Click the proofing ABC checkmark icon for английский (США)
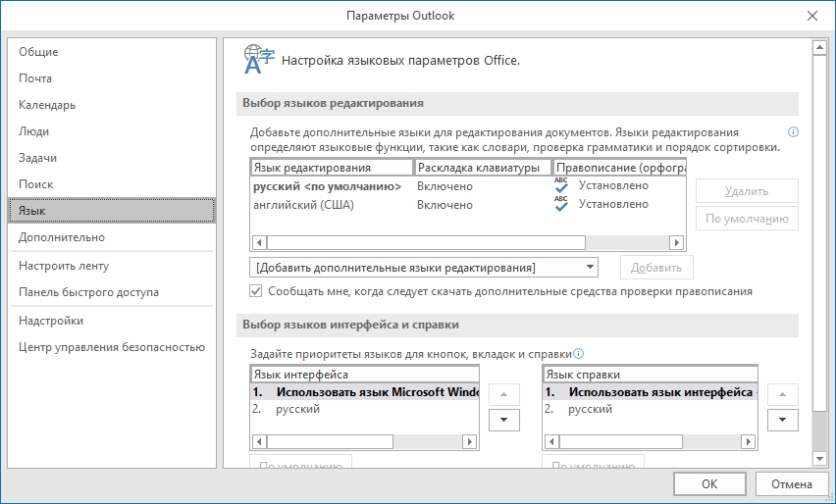836x504 pixels. [x=561, y=204]
